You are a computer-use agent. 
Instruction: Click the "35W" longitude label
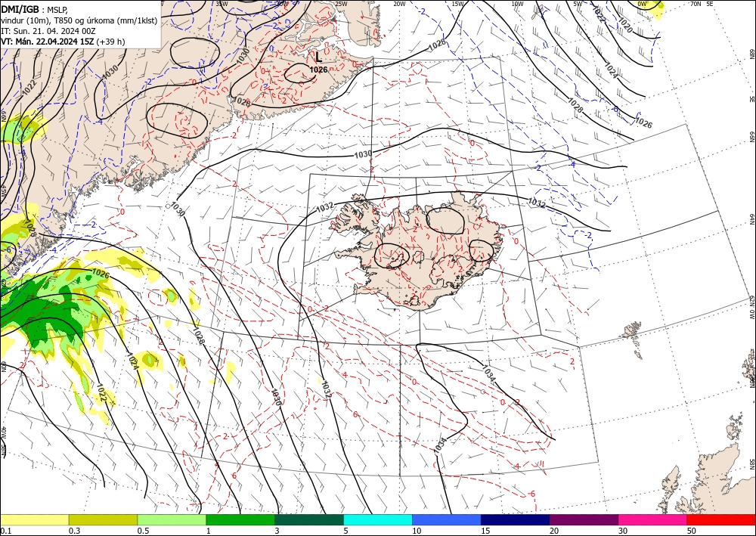222,3
